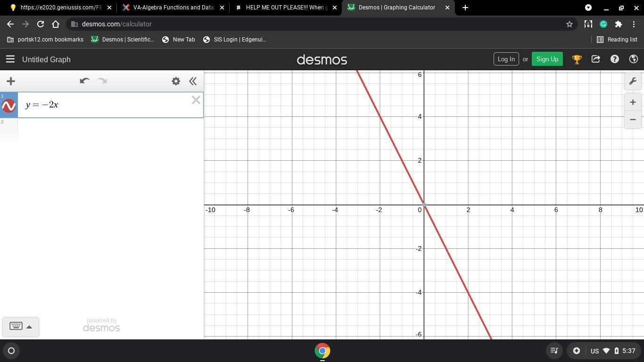Open the tab search dropdown
Screen dimensions: 644x362
[x=588, y=8]
